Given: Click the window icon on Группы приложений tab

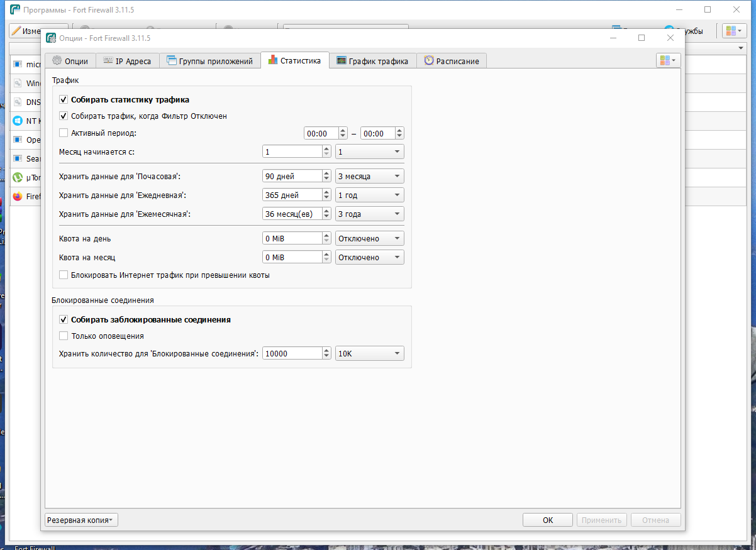Looking at the screenshot, I should (172, 61).
